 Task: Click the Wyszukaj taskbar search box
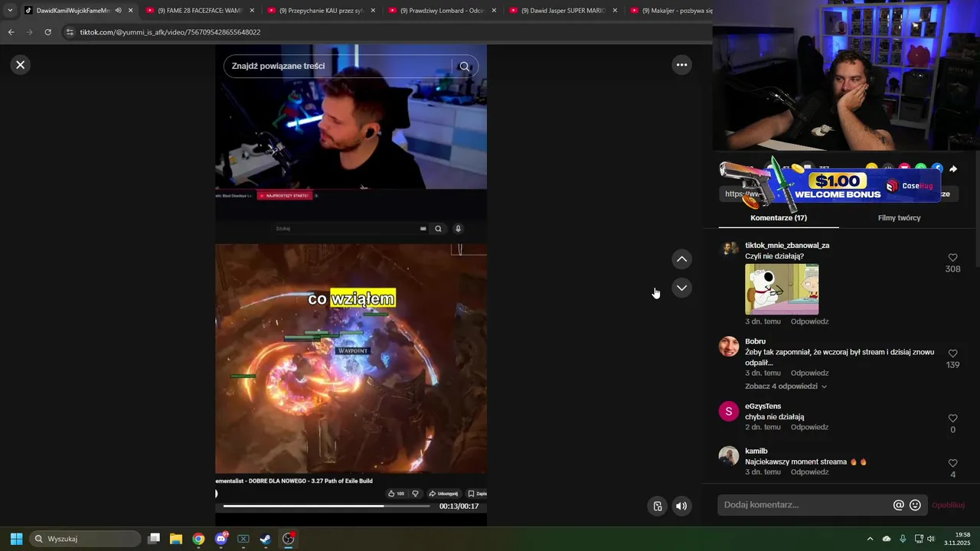click(x=85, y=539)
